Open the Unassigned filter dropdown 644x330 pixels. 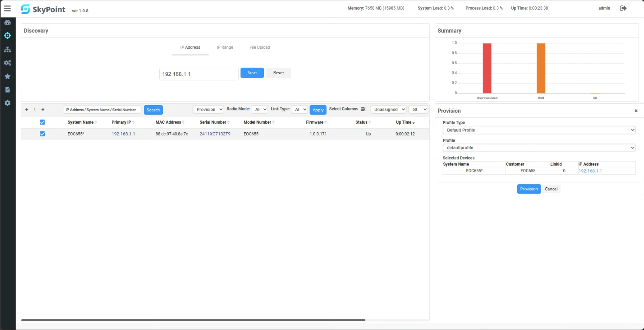pos(388,110)
